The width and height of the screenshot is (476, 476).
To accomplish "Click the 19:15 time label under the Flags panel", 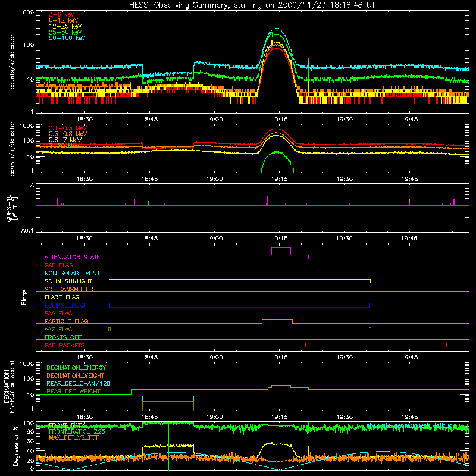I will coord(279,358).
